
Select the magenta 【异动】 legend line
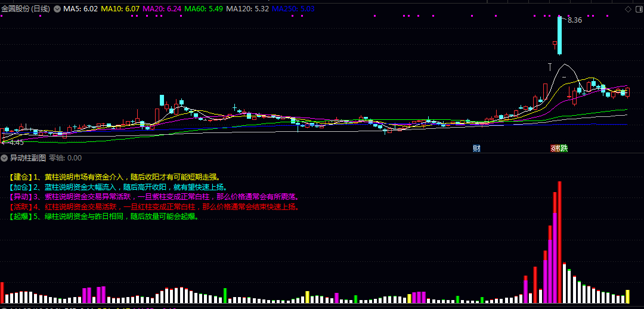(x=154, y=197)
